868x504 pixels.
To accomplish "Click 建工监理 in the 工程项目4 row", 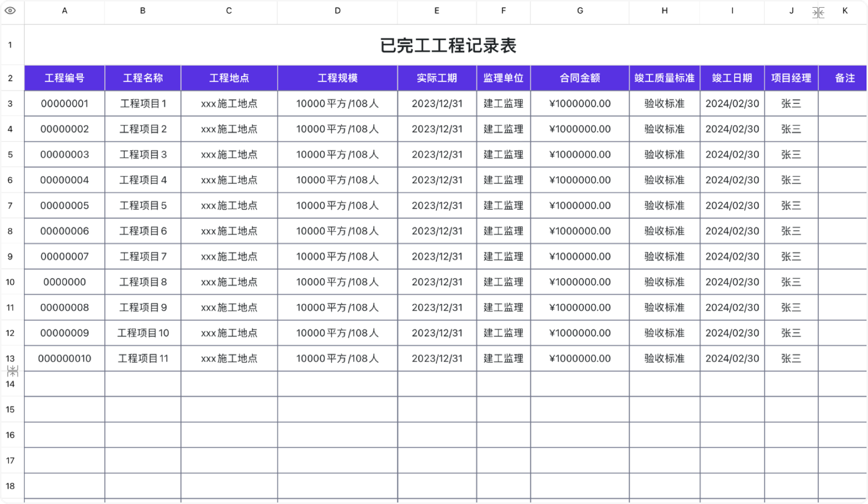I will coord(503,180).
